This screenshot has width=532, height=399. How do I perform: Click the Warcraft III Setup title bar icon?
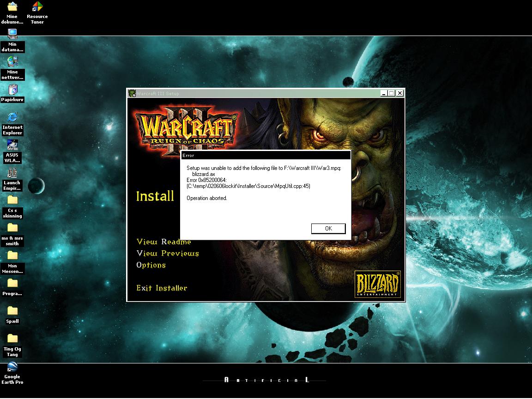132,93
